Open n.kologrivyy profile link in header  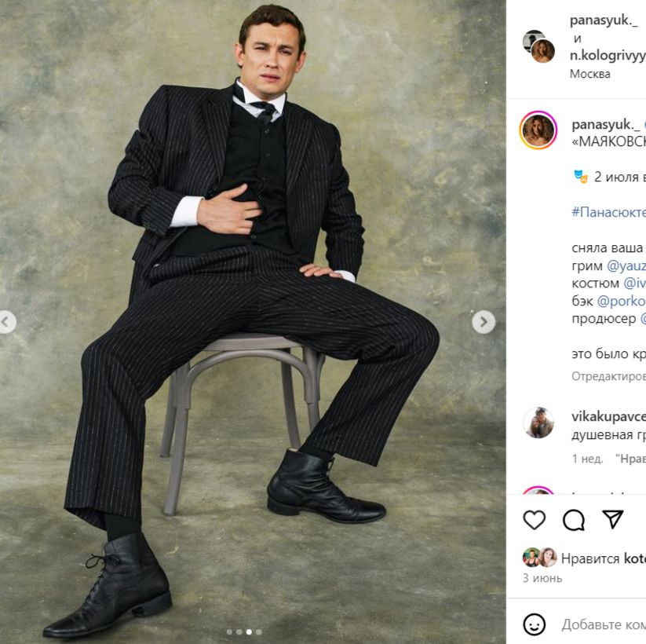pyautogui.click(x=607, y=56)
